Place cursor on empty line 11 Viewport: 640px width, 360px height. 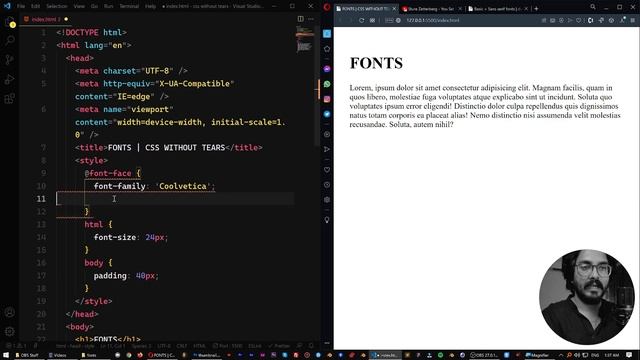click(176, 199)
